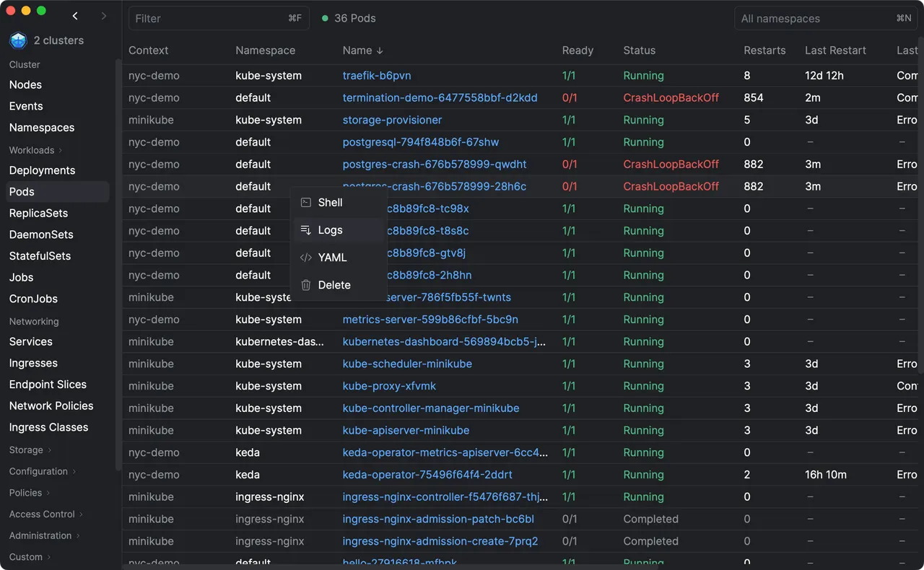The image size is (924, 570).
Task: Open Ingress Classes in the sidebar
Action: [x=48, y=427]
